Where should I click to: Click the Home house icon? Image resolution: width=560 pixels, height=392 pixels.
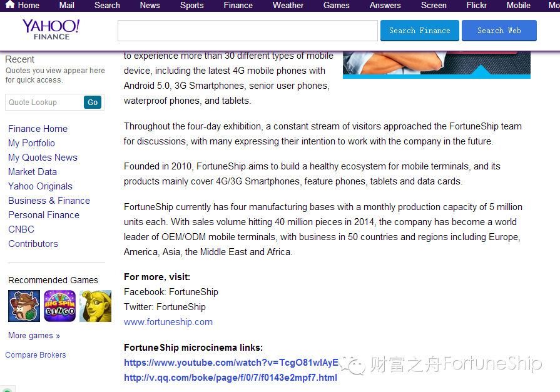coord(9,4)
